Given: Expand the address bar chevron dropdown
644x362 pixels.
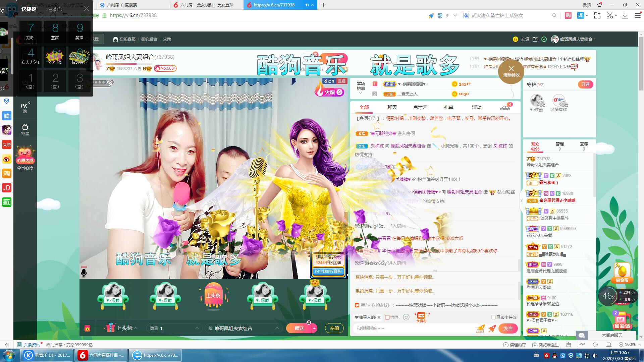Looking at the screenshot, I should pyautogui.click(x=455, y=15).
